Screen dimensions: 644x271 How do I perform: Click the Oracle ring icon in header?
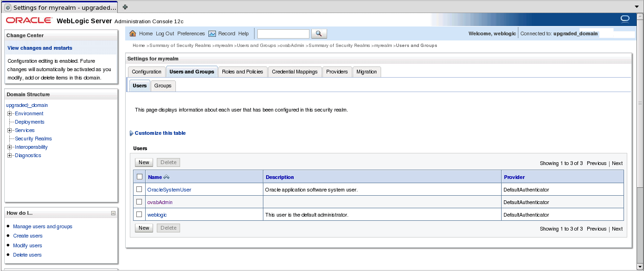point(625,19)
